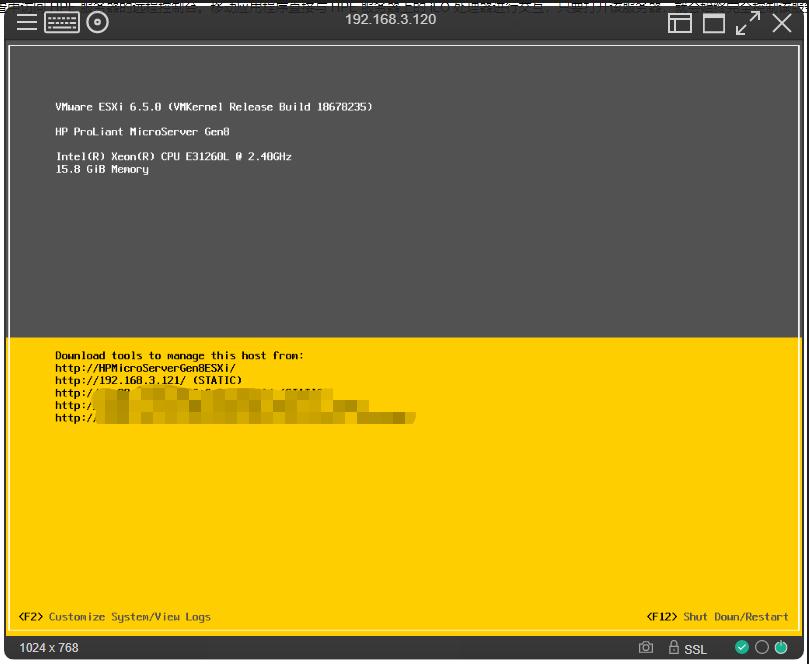This screenshot has width=809, height=664.
Task: Click the F2 Customize System/View Logs label
Action: pos(115,617)
